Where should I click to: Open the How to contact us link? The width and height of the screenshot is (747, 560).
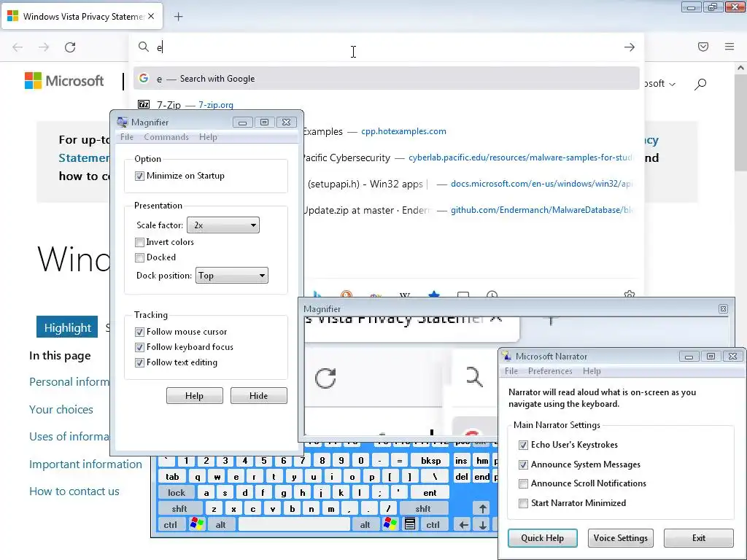(74, 491)
